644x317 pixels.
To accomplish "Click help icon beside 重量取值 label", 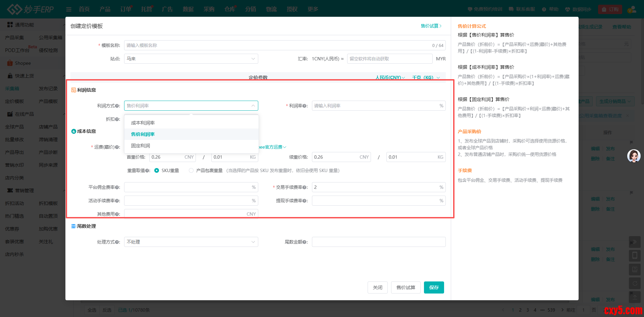I will tap(147, 171).
